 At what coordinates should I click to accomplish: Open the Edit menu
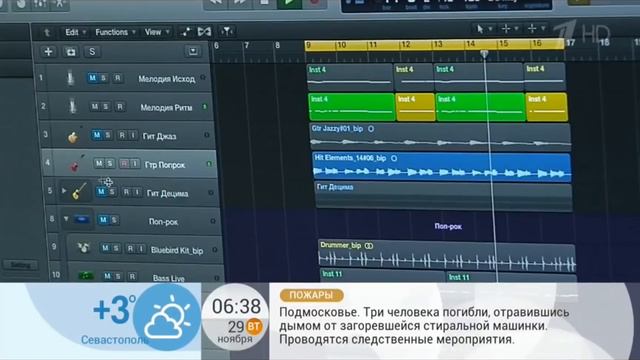(76, 32)
